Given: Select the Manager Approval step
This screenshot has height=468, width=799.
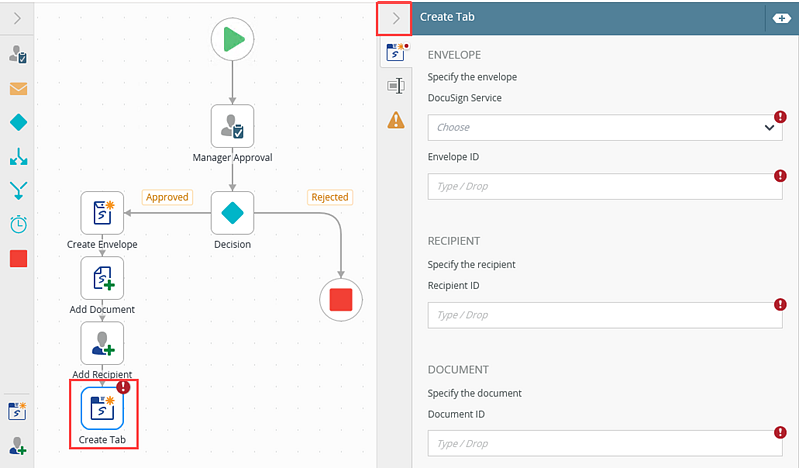Looking at the screenshot, I should tap(232, 126).
